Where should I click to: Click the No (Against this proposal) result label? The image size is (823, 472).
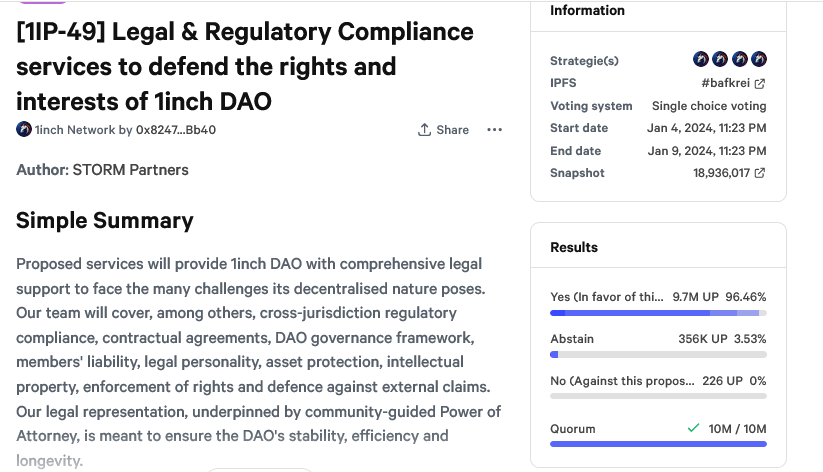tap(621, 380)
